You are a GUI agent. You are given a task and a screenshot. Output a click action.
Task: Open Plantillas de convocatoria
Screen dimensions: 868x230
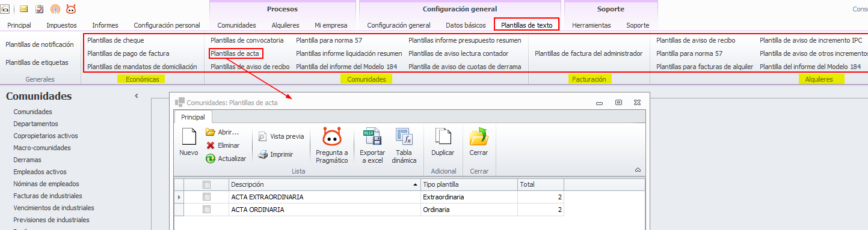[x=247, y=40]
